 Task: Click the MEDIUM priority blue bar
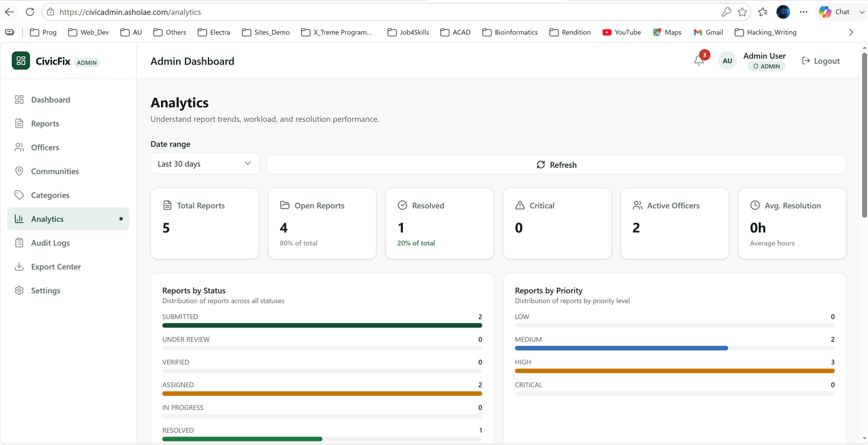coord(621,348)
